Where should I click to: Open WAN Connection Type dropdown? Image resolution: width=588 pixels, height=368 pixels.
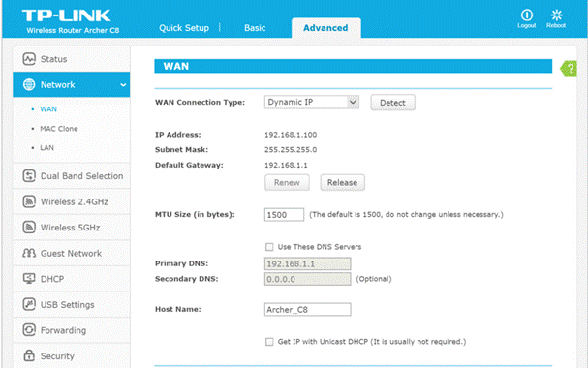point(312,102)
